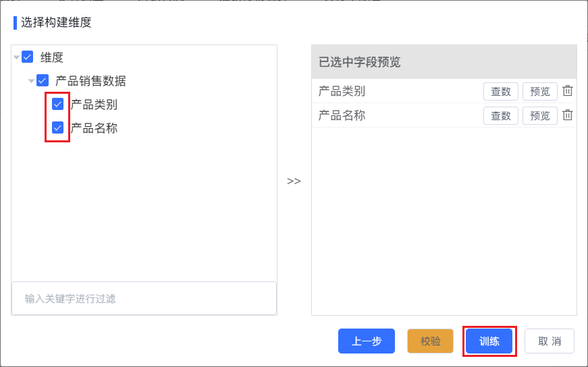Delete the 产品名称 field with trash icon

coord(567,115)
